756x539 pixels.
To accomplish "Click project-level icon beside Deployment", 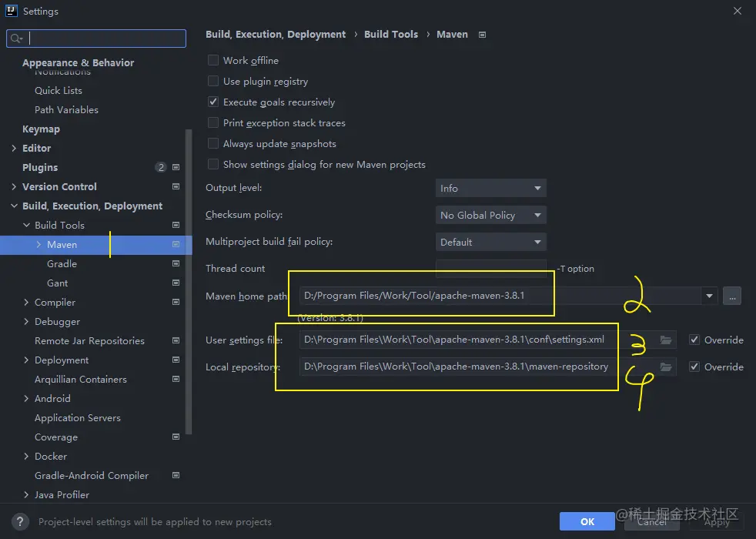I will (x=176, y=360).
